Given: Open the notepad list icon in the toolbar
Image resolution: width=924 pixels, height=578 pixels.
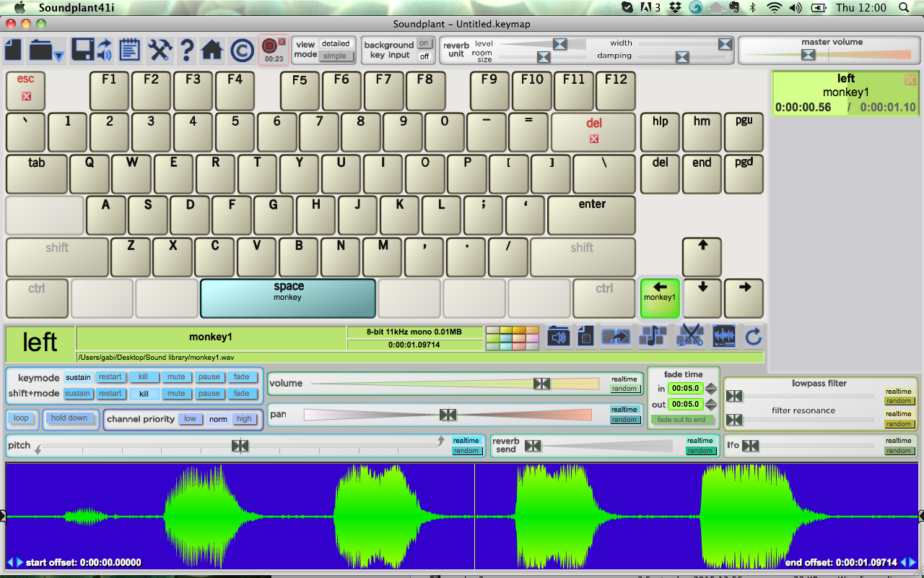Looking at the screenshot, I should pos(129,50).
